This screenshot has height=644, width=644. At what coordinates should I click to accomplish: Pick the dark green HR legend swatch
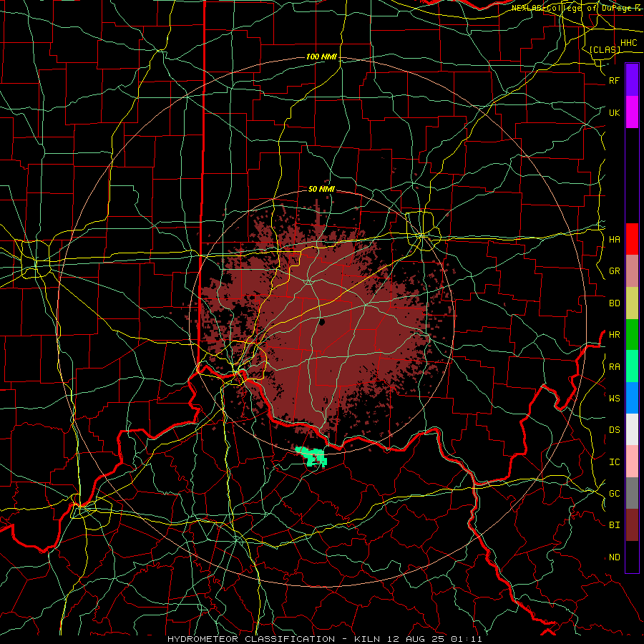(632, 334)
